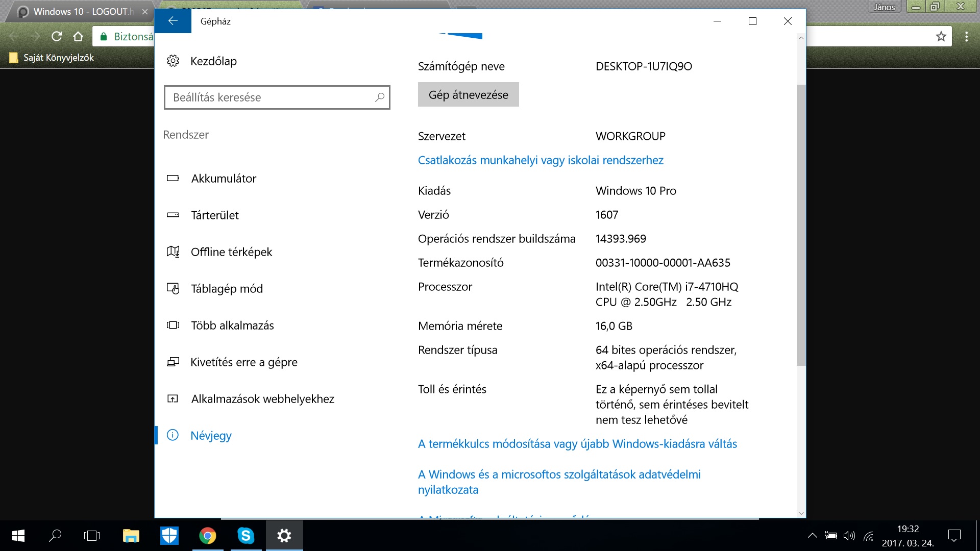Click the scrollbar down arrow in Settings
Screen dimensions: 980x551
point(801,513)
